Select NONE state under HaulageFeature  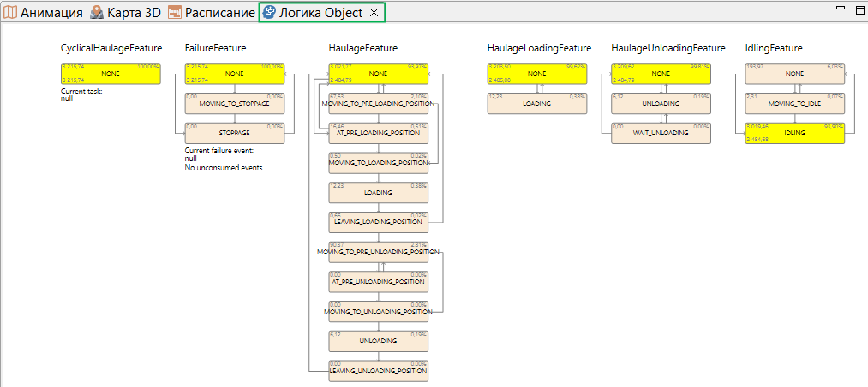378,74
